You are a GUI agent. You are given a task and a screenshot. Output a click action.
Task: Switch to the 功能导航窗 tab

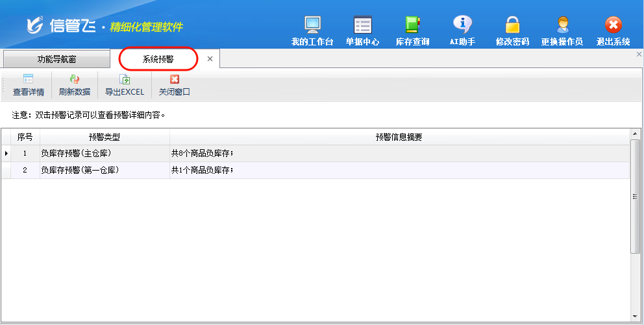[x=56, y=59]
